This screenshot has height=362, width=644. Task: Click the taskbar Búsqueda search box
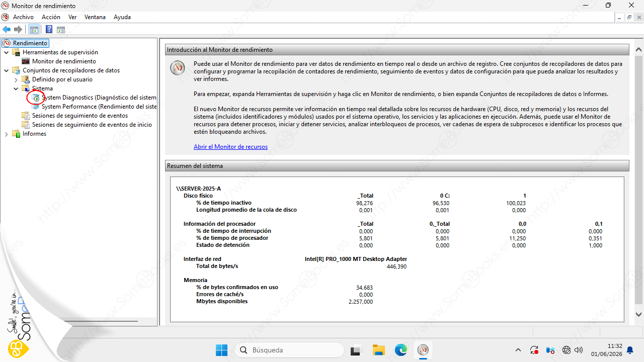coord(289,350)
